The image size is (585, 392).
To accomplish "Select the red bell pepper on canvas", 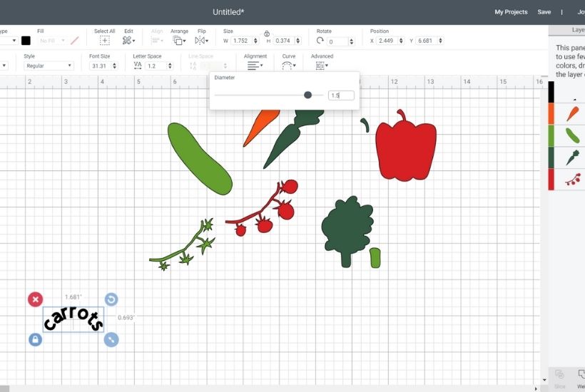I will [x=405, y=149].
